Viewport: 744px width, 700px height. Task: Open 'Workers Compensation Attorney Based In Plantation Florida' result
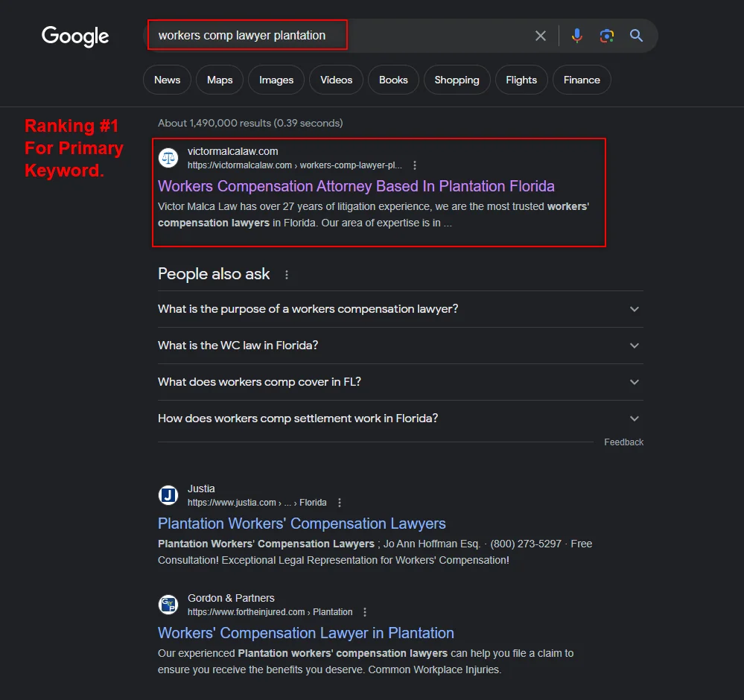coord(356,186)
